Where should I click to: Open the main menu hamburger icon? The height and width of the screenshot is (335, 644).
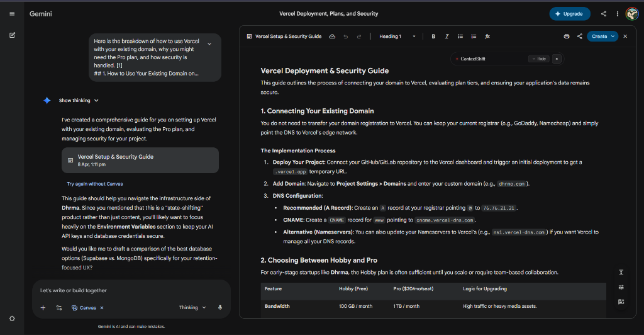coord(12,14)
